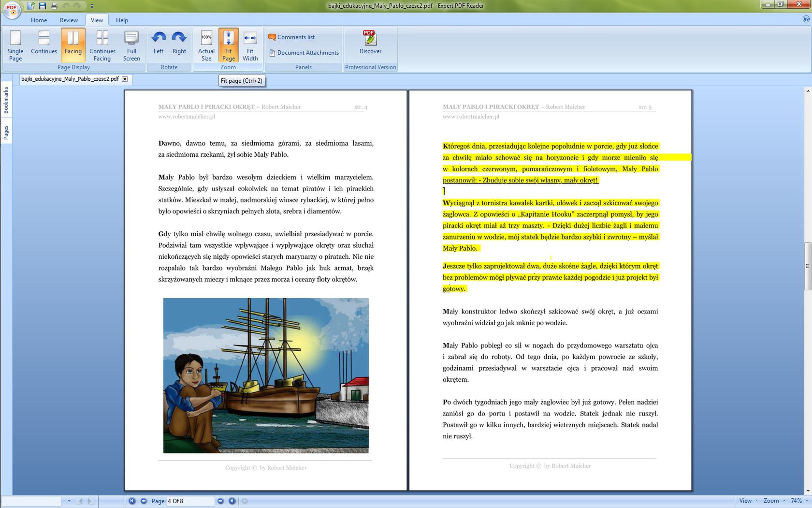The image size is (812, 508).
Task: Click the scrollbar up arrow
Action: pos(808,91)
